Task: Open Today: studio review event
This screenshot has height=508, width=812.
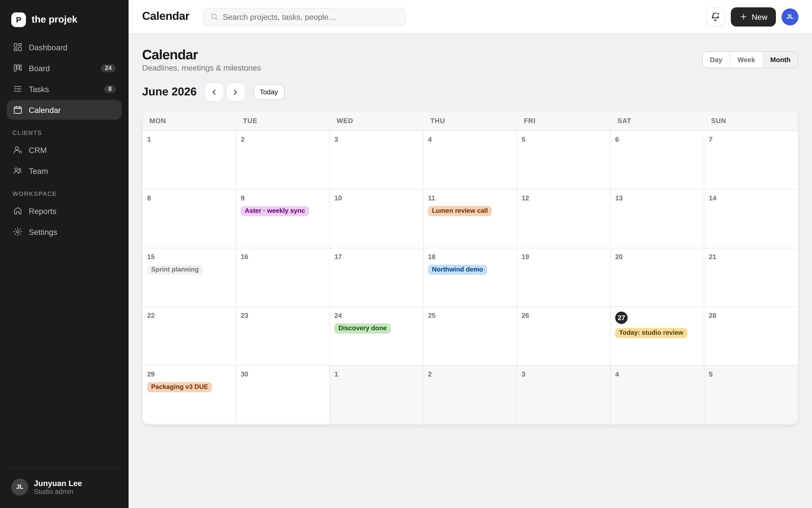Action: pyautogui.click(x=651, y=333)
